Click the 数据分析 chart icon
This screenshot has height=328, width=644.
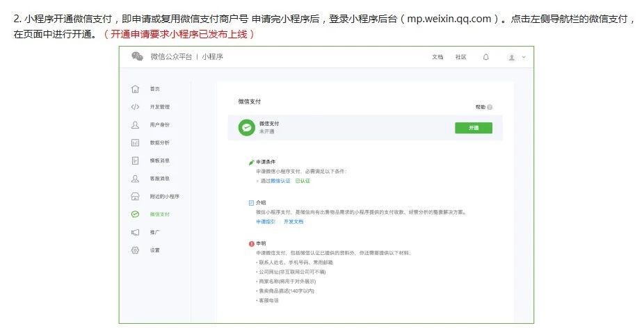point(135,142)
